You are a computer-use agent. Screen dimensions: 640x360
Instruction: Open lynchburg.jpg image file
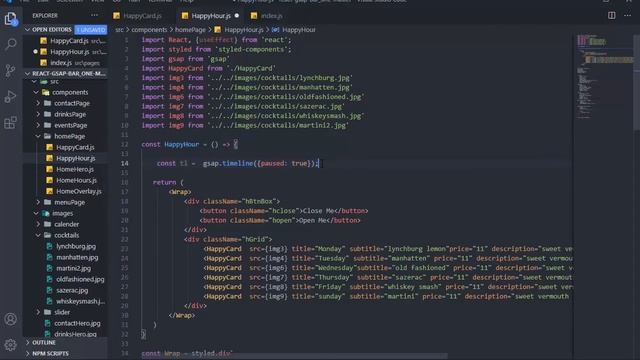tap(76, 246)
